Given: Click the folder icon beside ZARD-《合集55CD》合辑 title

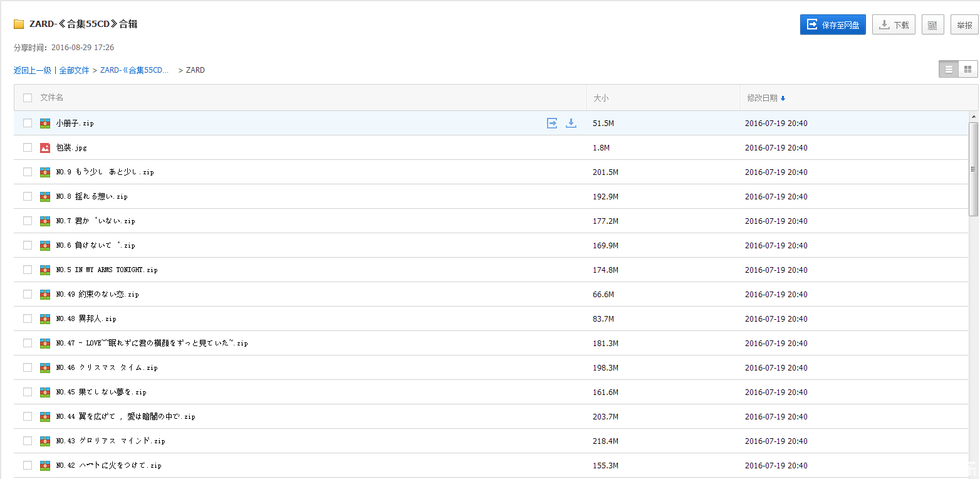Looking at the screenshot, I should coord(19,24).
